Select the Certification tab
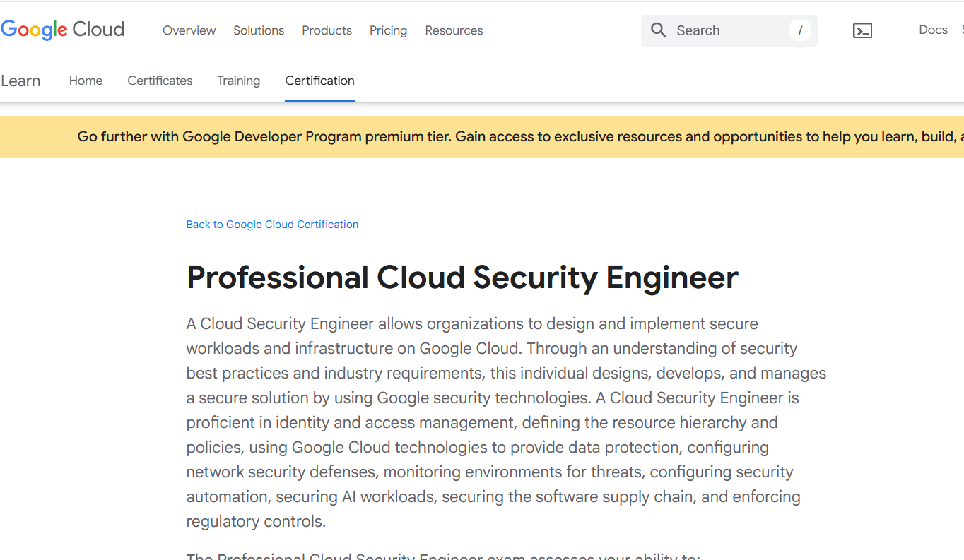The width and height of the screenshot is (964, 560). [319, 81]
